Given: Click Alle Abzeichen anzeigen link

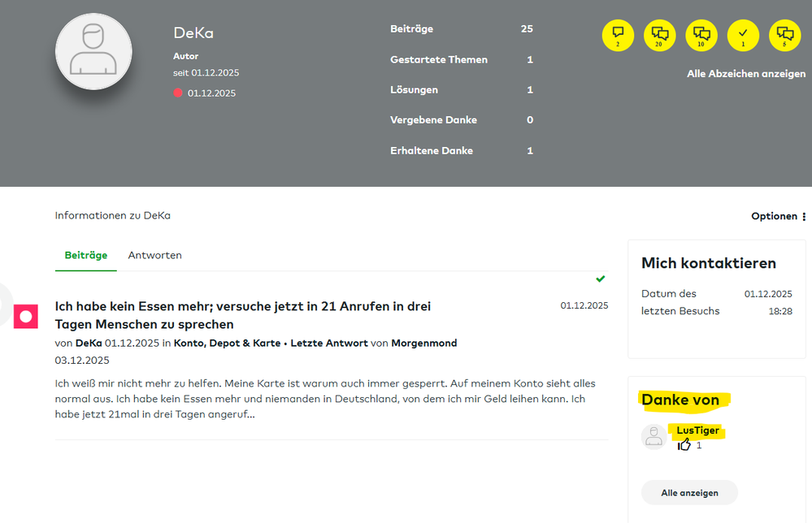Looking at the screenshot, I should (746, 74).
